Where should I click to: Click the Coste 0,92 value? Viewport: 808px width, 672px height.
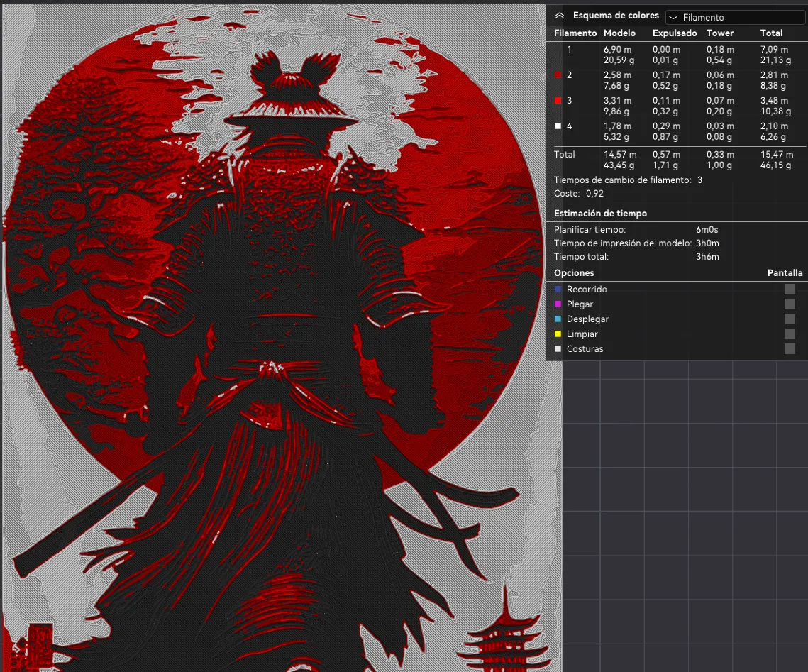tap(594, 193)
